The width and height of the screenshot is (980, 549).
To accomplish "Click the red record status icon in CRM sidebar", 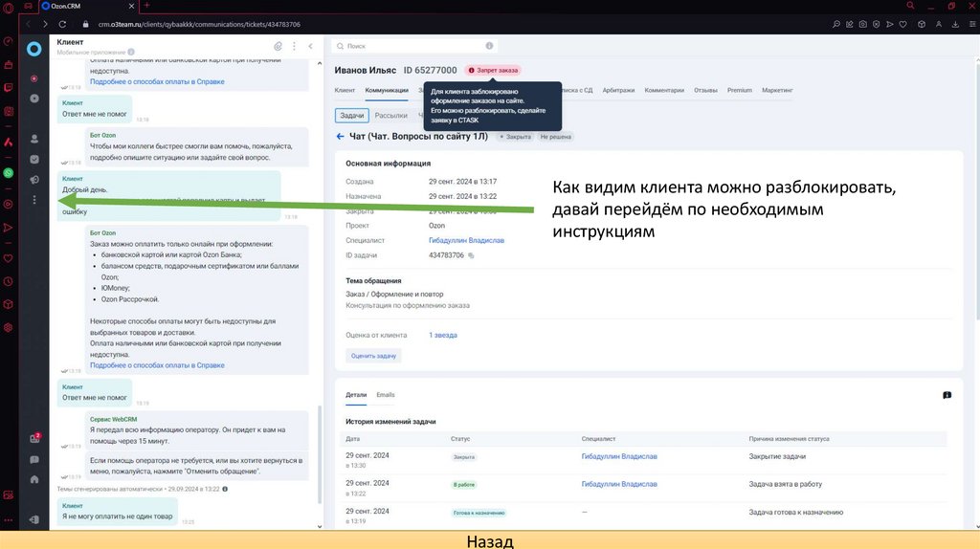I will tap(34, 78).
